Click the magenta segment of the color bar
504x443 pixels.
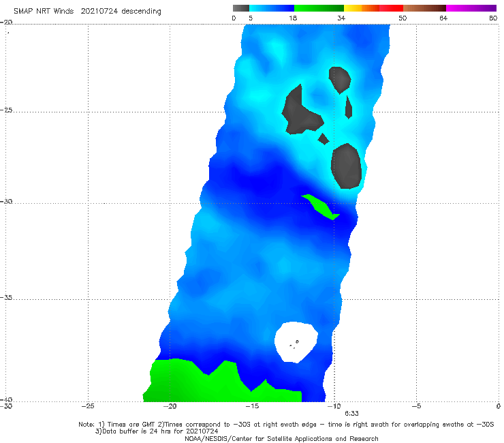coord(471,8)
